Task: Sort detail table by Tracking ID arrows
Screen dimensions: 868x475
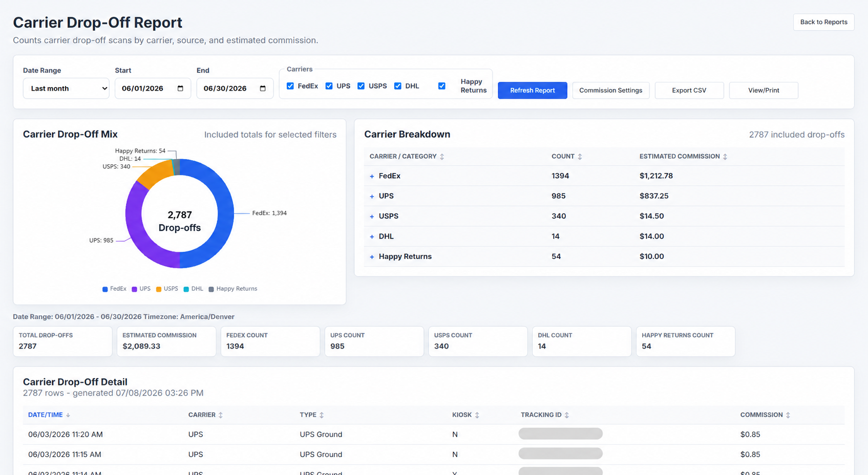Action: point(567,415)
